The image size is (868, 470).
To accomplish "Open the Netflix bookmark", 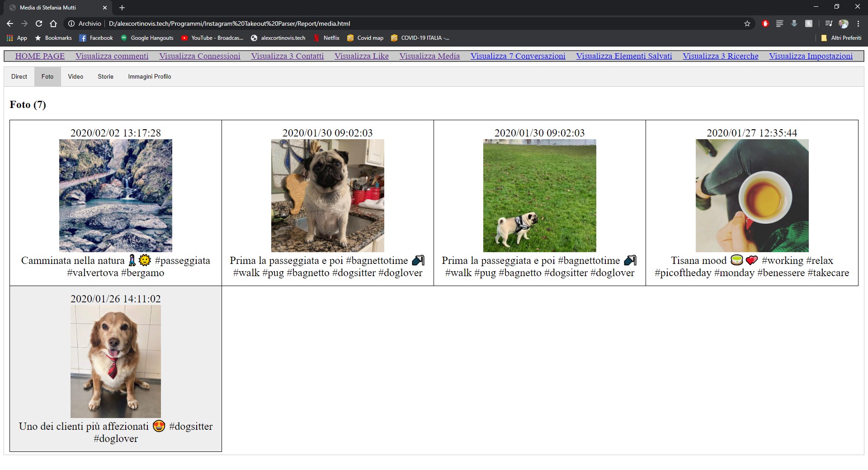I will tap(328, 38).
